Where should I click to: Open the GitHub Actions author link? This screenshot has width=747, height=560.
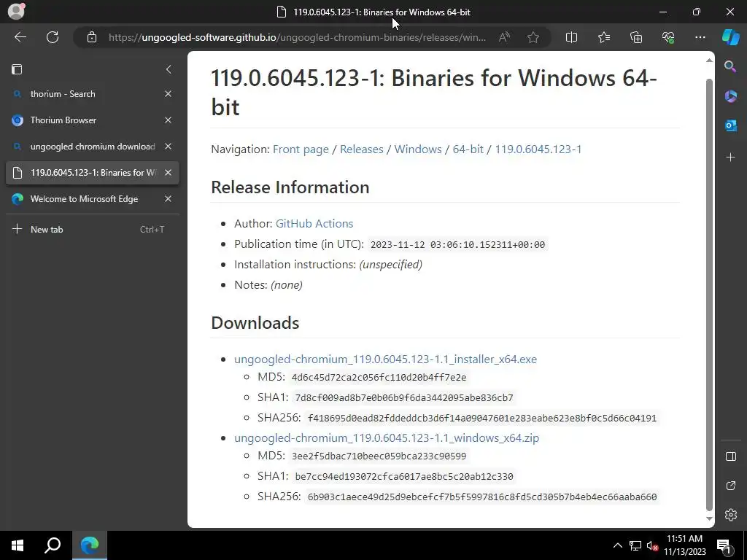pyautogui.click(x=314, y=223)
